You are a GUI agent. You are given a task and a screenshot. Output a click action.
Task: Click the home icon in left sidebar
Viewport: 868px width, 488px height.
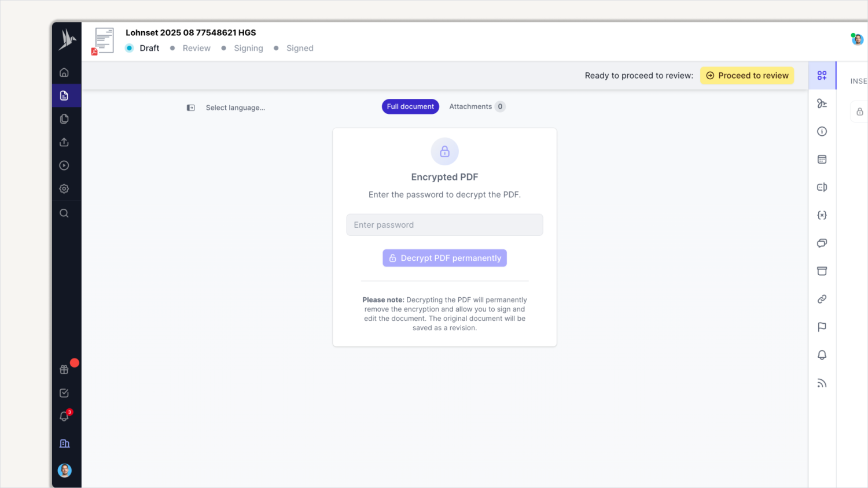64,72
